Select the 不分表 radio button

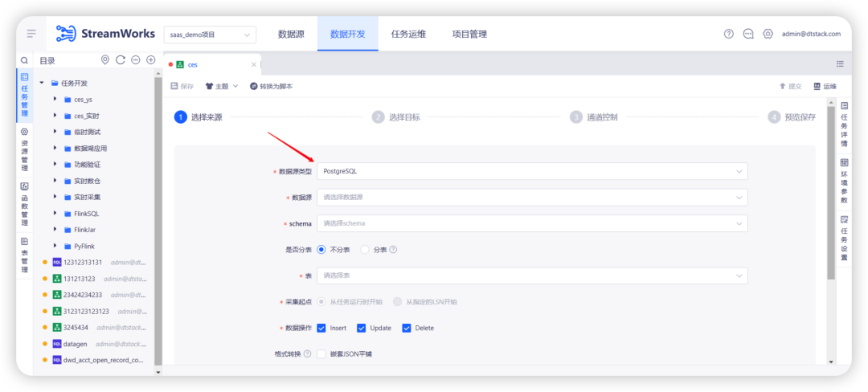[321, 249]
